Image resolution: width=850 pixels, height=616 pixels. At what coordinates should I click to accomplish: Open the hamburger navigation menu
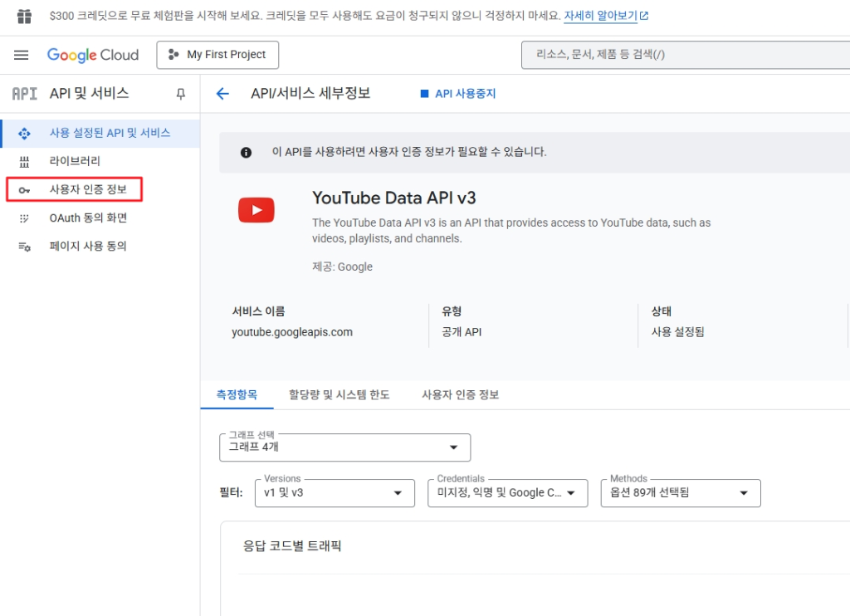coord(22,55)
